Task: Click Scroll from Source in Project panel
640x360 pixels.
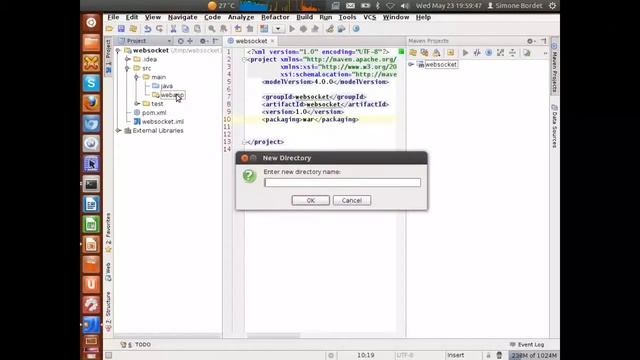Action: 180,41
